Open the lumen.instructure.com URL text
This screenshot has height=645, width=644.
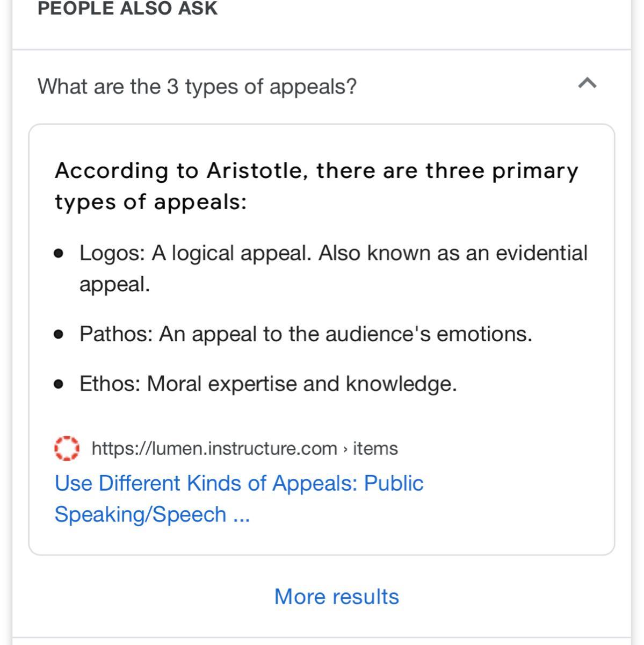click(214, 448)
